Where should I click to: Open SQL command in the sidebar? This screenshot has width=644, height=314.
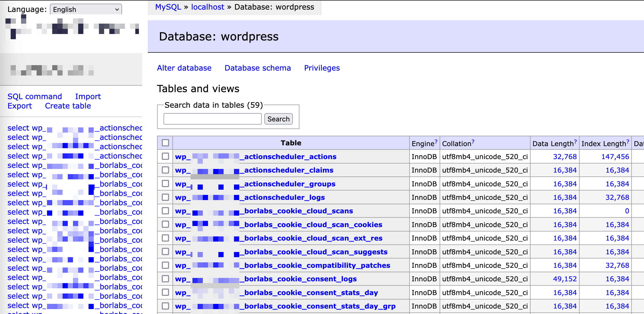click(x=35, y=97)
